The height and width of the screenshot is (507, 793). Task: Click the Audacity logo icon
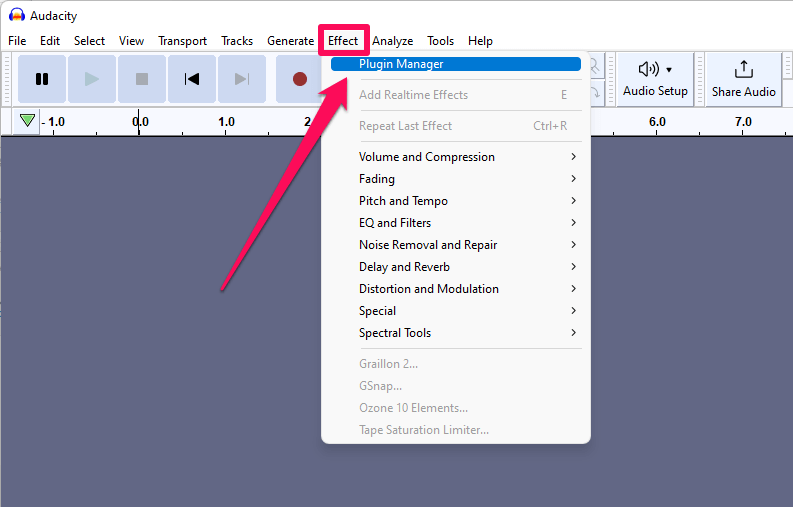pos(17,15)
